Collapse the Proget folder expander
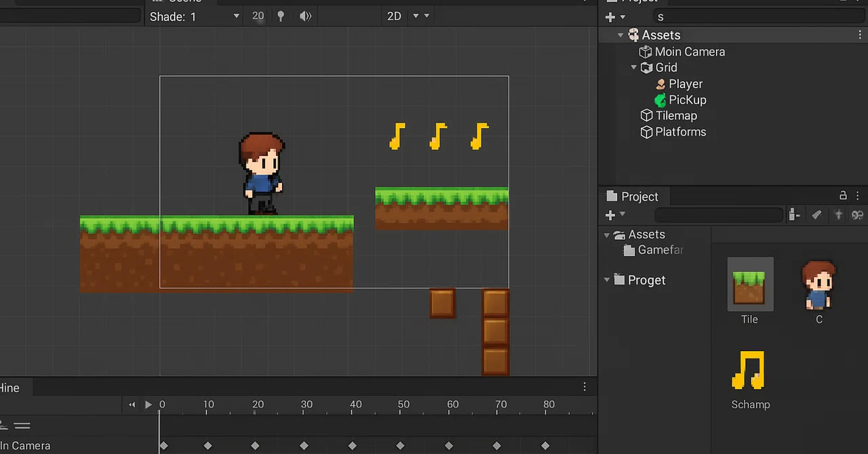The image size is (868, 454). click(x=607, y=280)
